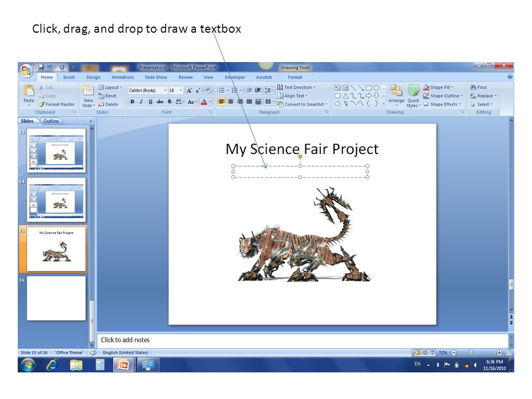The width and height of the screenshot is (532, 399).
Task: Insert a New Slide
Action: (88, 96)
